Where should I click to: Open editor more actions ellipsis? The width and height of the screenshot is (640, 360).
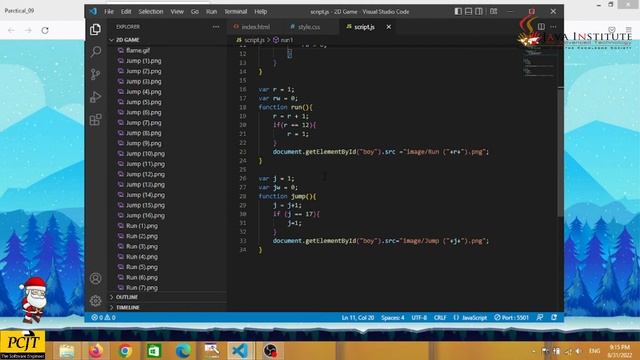coord(553,27)
